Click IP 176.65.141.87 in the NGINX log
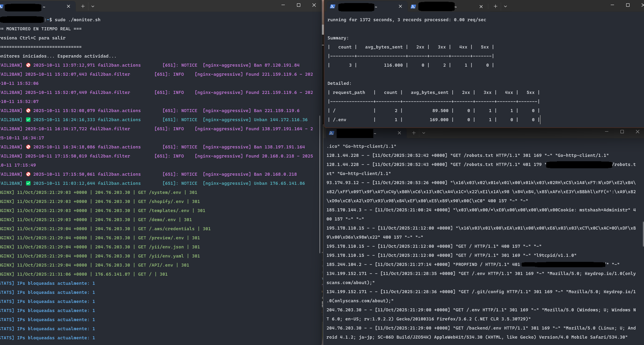Viewport: 644px width, 345px height. click(112, 274)
